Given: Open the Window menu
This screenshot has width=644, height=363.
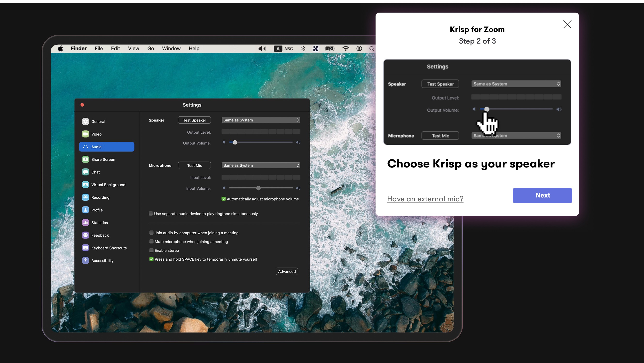Looking at the screenshot, I should pos(171,48).
